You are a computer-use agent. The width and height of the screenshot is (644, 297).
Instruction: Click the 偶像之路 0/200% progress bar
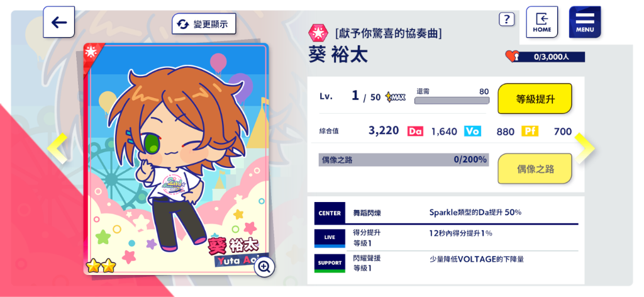pos(404,160)
